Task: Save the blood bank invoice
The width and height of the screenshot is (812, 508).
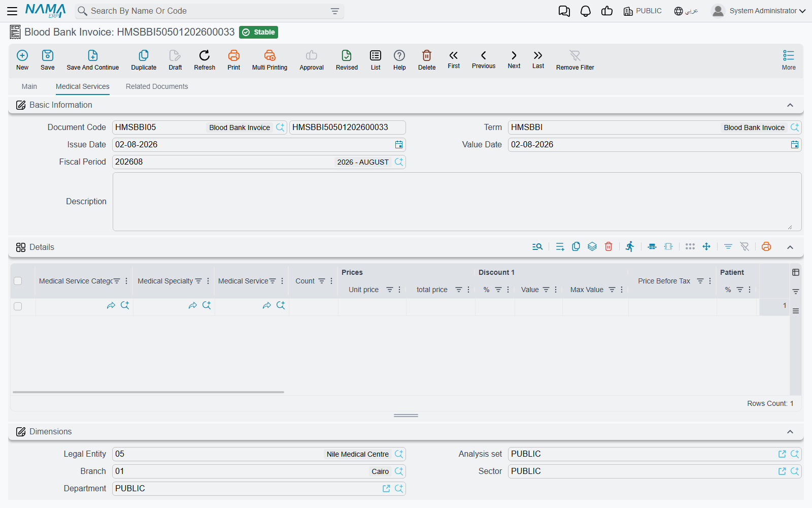Action: (x=48, y=60)
